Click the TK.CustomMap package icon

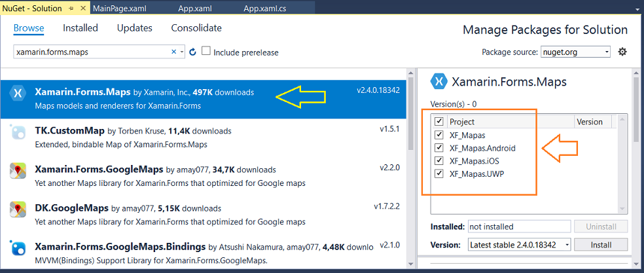(x=18, y=133)
